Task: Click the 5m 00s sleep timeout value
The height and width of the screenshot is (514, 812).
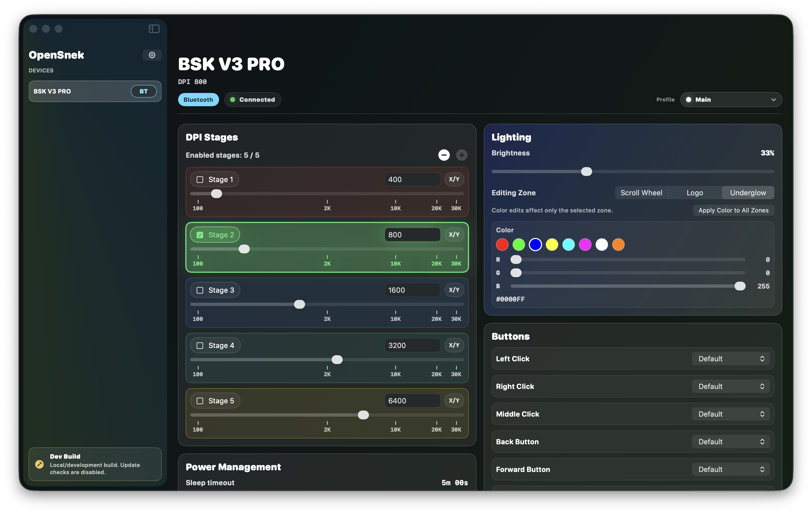Action: coord(455,483)
